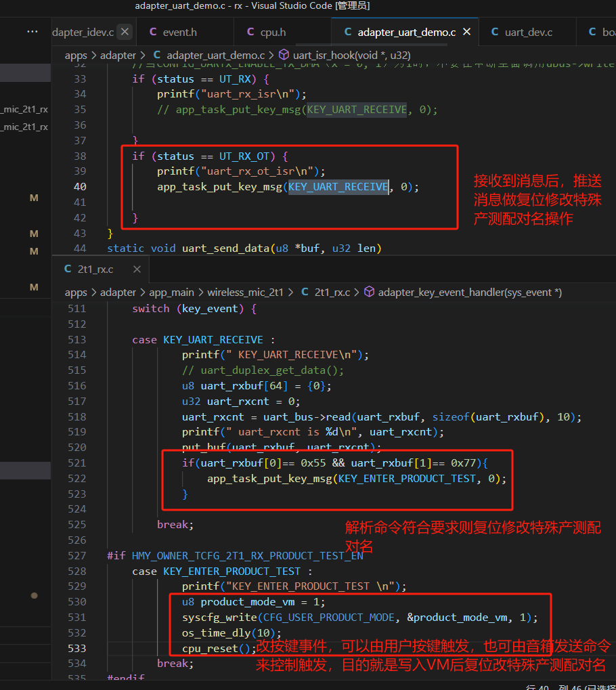
Task: Click the HMY_OWNER_TCFG_2T1_RX_PRODUCT_TEST_EN macro
Action: click(x=248, y=556)
